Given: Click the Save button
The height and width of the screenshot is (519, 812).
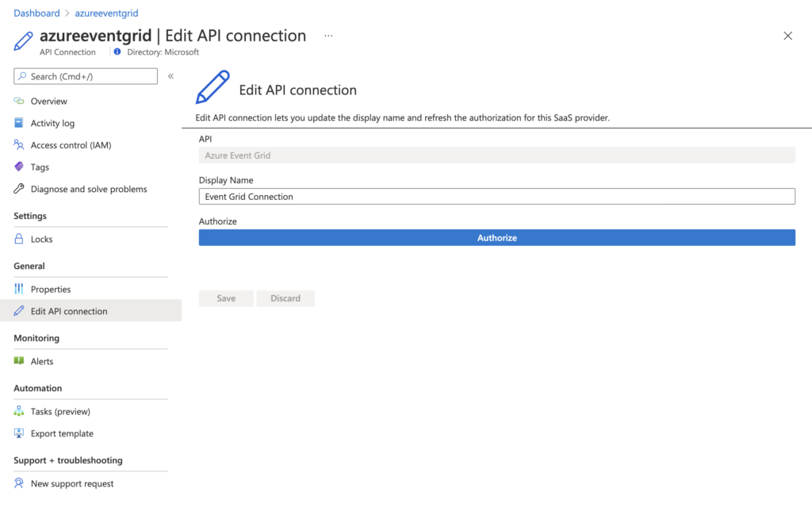Looking at the screenshot, I should tap(226, 298).
